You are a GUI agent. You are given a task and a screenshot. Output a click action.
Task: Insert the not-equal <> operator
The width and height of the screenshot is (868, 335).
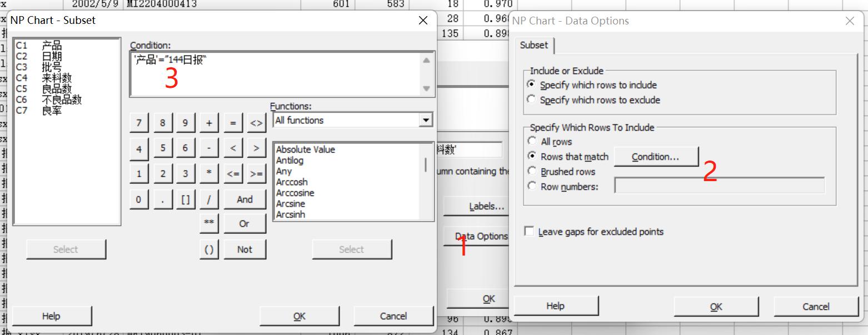[x=256, y=123]
